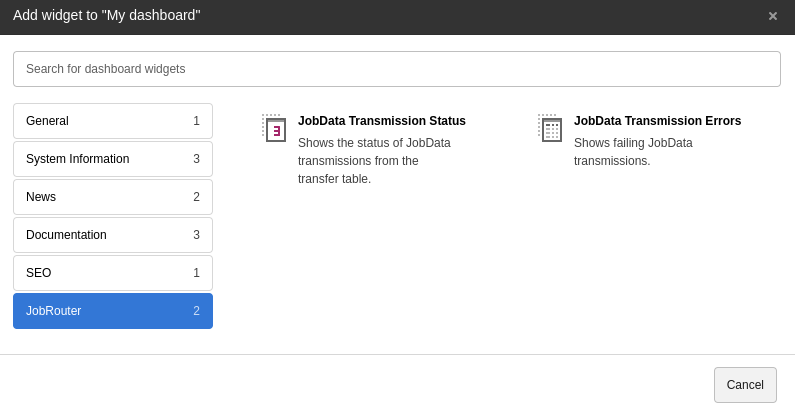This screenshot has height=414, width=795.
Task: Focus the Search for dashboard widgets field
Action: coord(396,69)
